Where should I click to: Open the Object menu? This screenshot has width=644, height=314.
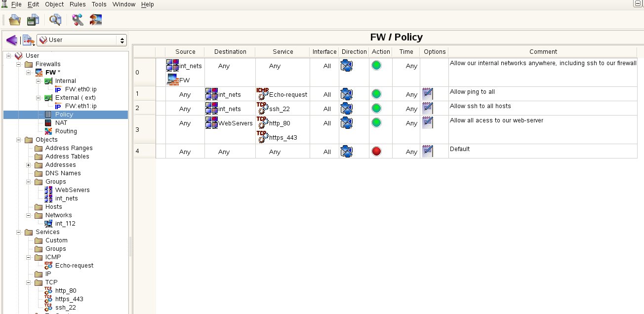[54, 4]
